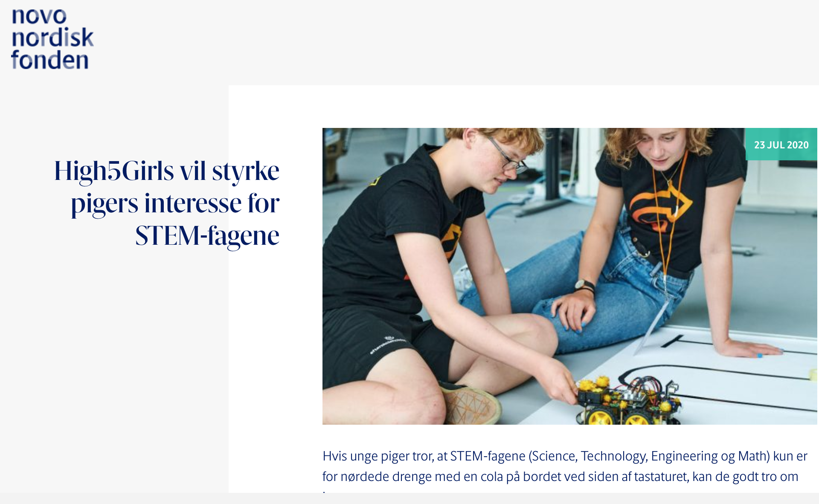Screen dimensions: 819x504
Task: Click the word 'fonden' in the logo
Action: [50, 60]
